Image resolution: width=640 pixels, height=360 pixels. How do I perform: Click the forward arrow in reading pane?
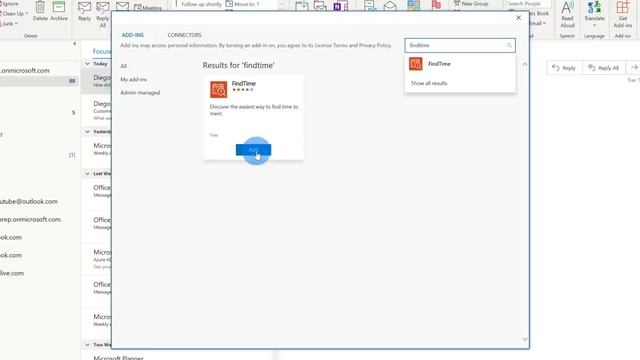point(633,68)
